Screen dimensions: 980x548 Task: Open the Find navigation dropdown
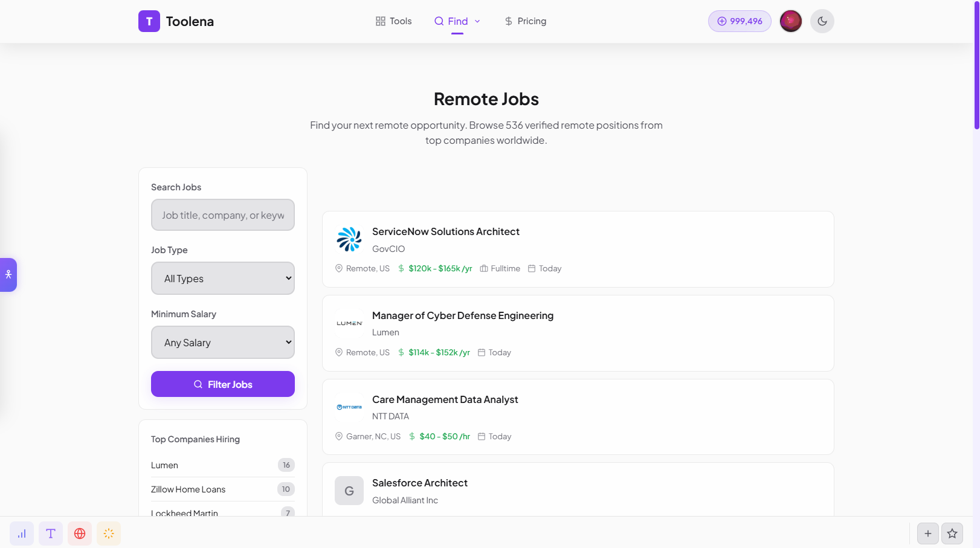click(x=457, y=21)
